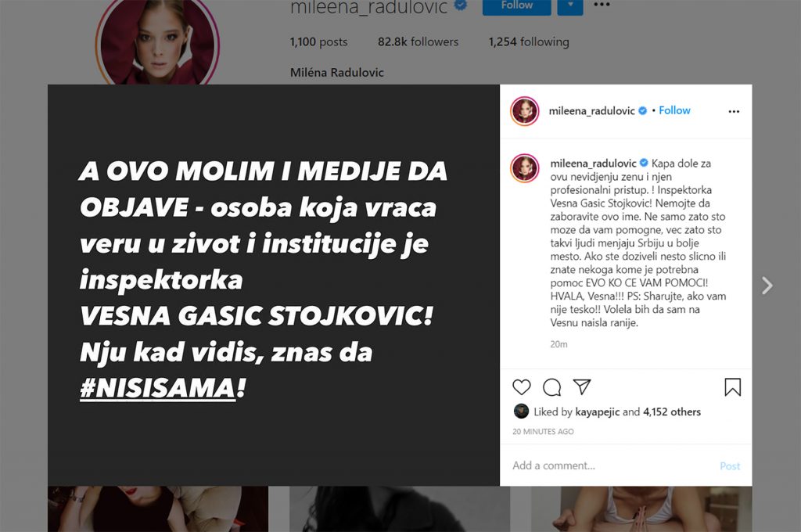Viewport: 801px width, 532px height.
Task: Go to next post with right arrow
Action: 767,285
